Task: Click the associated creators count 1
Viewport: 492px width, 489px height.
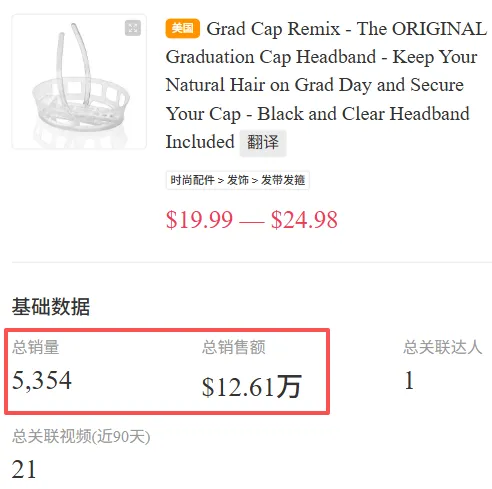Action: [409, 380]
